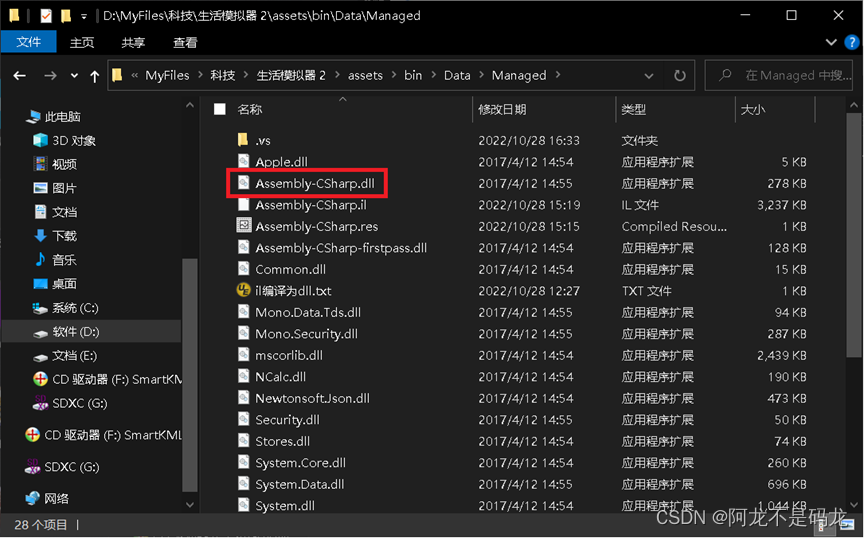The width and height of the screenshot is (864, 538).
Task: Navigate to assets breadcrumb
Action: [x=365, y=75]
